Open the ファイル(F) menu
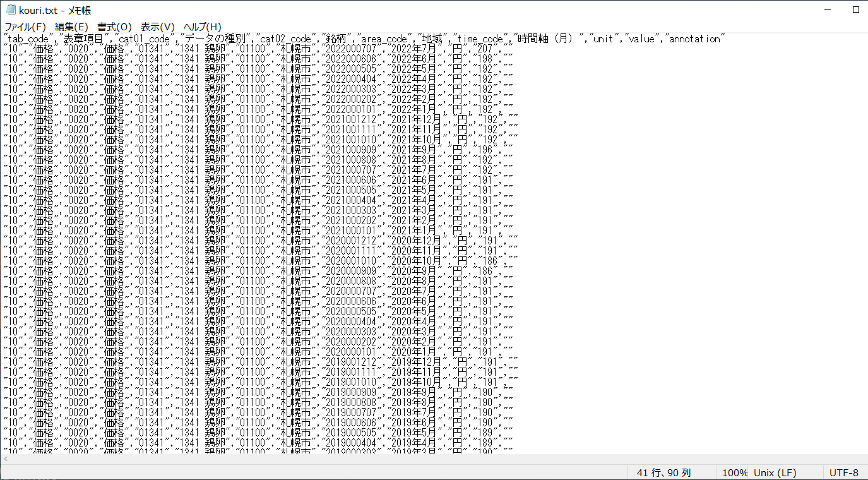 pos(25,27)
